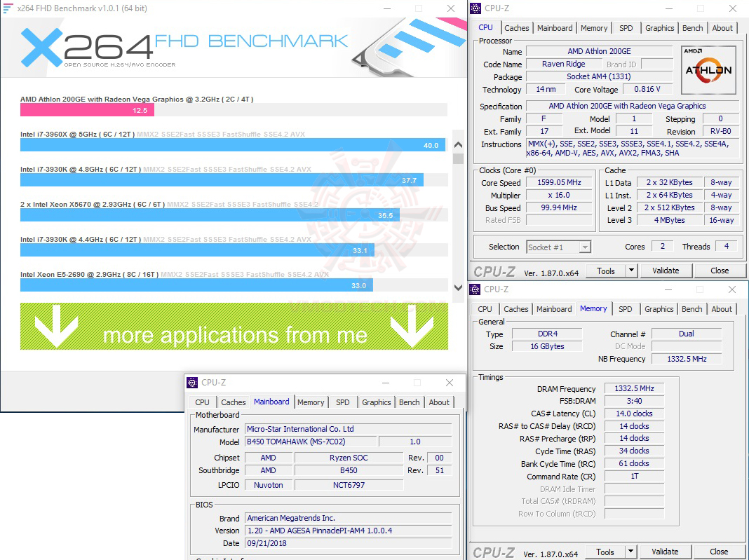Click DRAM Frequency value '1332.5 MHz'

[x=634, y=388]
